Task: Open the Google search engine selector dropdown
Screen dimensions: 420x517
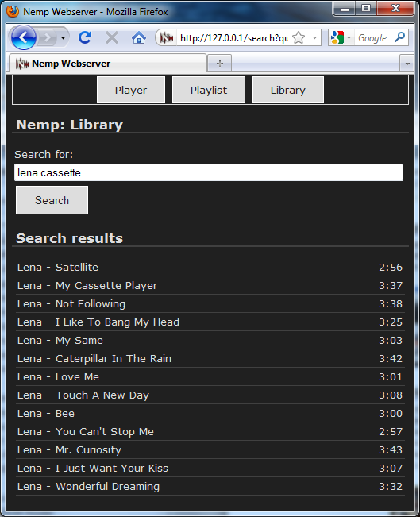Action: pyautogui.click(x=341, y=37)
